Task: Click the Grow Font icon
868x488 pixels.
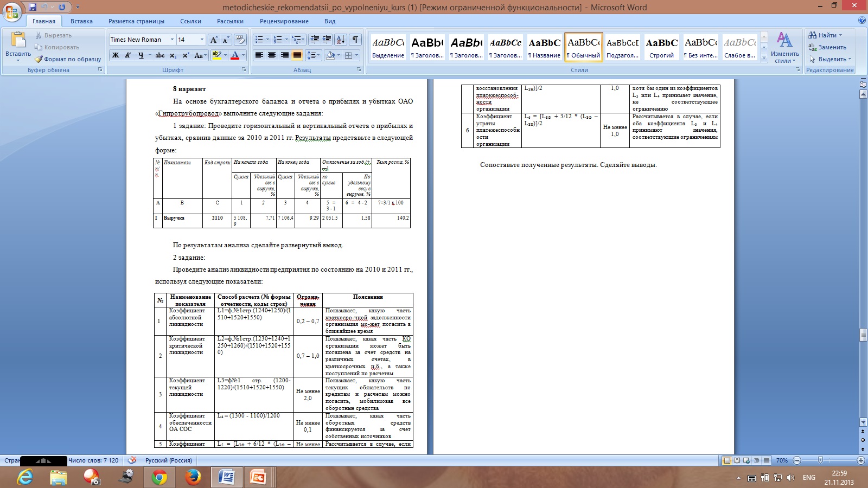Action: (x=214, y=40)
